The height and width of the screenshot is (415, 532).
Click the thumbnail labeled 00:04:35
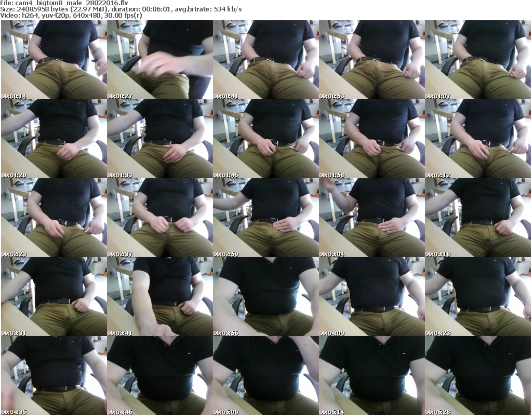click(x=54, y=376)
